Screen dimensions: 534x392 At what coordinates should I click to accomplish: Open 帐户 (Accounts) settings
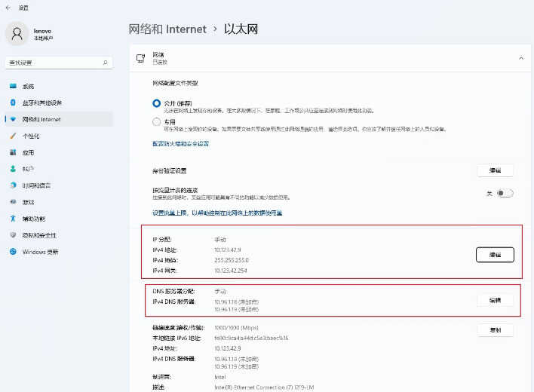[x=28, y=169]
